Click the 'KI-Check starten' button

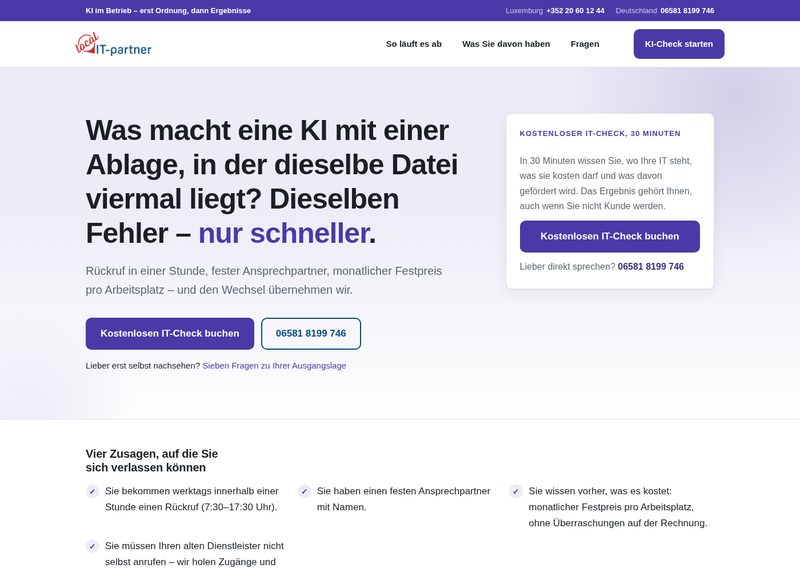click(x=679, y=44)
